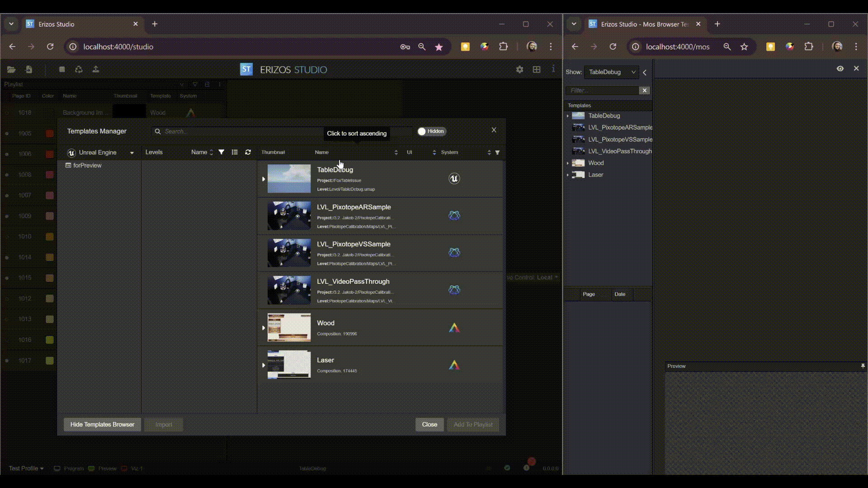Click the red color swatch of page 1005
The height and width of the screenshot is (488, 868).
(50, 133)
